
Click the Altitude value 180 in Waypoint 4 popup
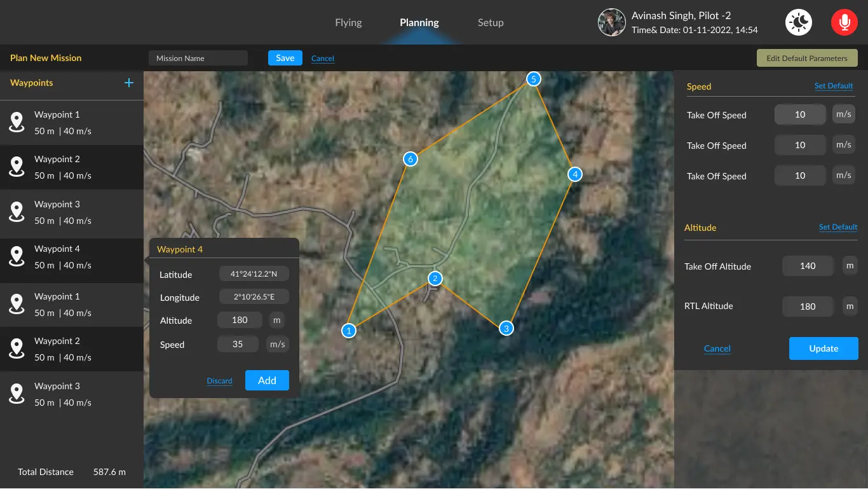(x=240, y=320)
